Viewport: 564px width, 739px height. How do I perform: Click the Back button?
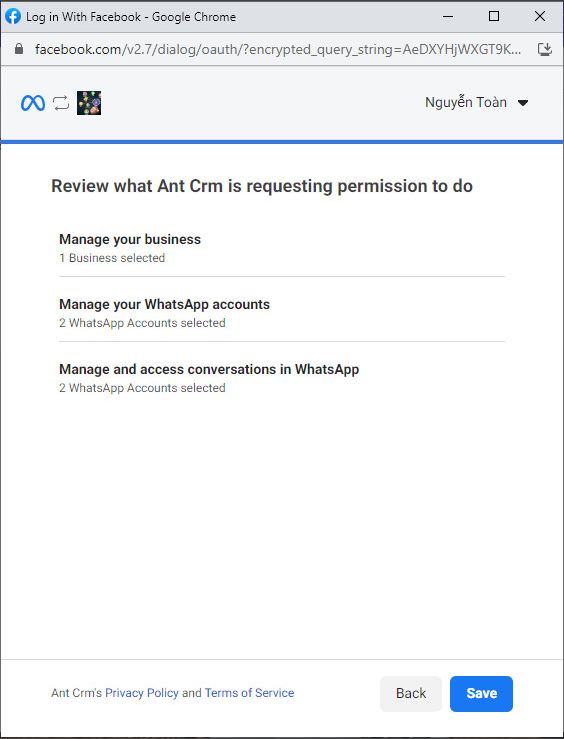click(x=411, y=694)
